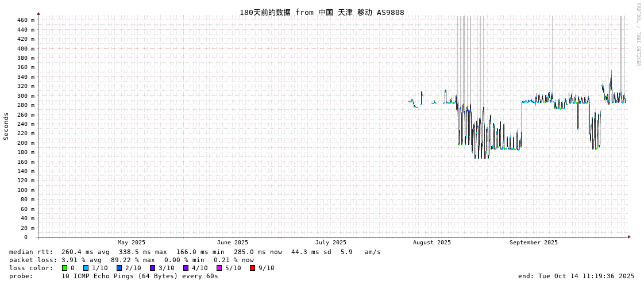
Task: Pick the blue 2/10 loss color swatch
Action: [x=119, y=268]
